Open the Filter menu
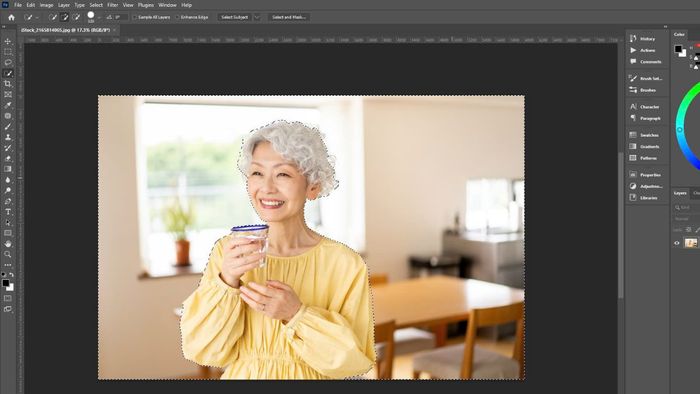 click(x=112, y=5)
